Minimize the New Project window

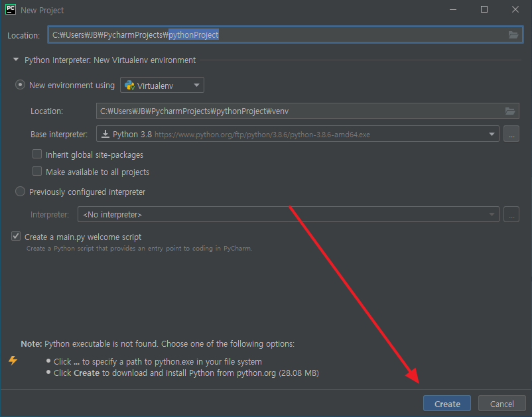(x=453, y=9)
